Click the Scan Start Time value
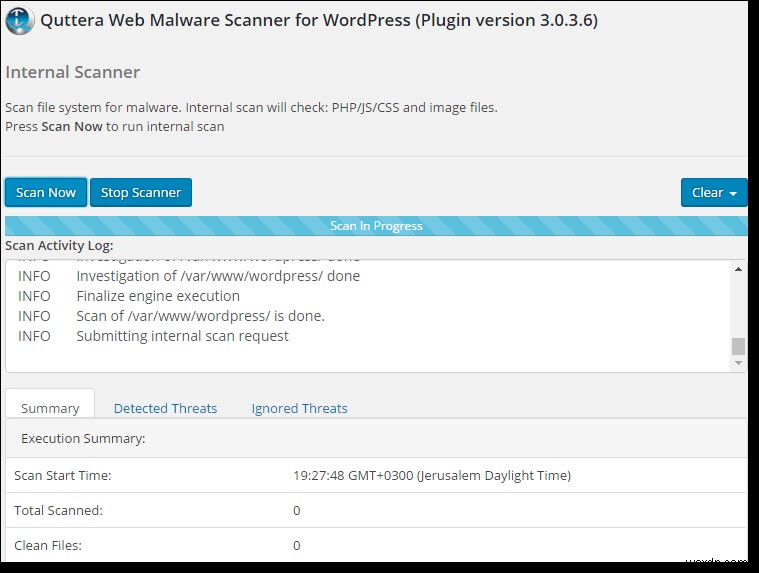 [432, 476]
